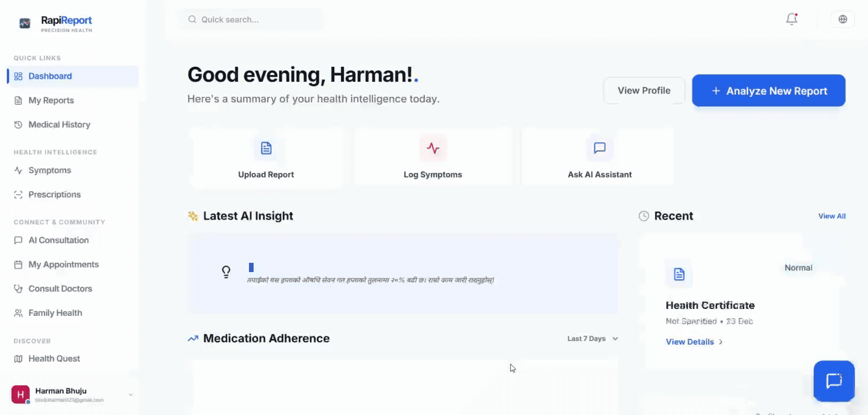868x415 pixels.
Task: Click Harman Bhuju's avatar
Action: [21, 395]
